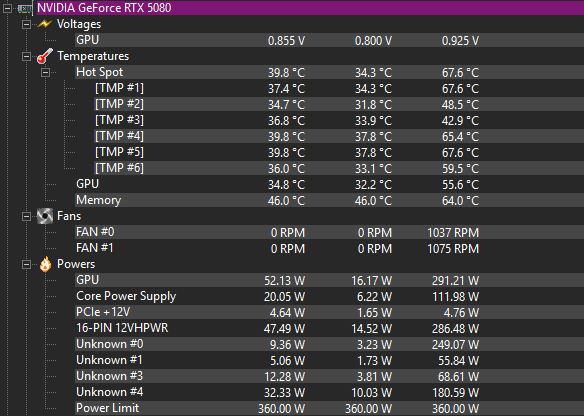Click the 0.855 V GPU voltage value
This screenshot has height=416, width=584.
pyautogui.click(x=286, y=41)
